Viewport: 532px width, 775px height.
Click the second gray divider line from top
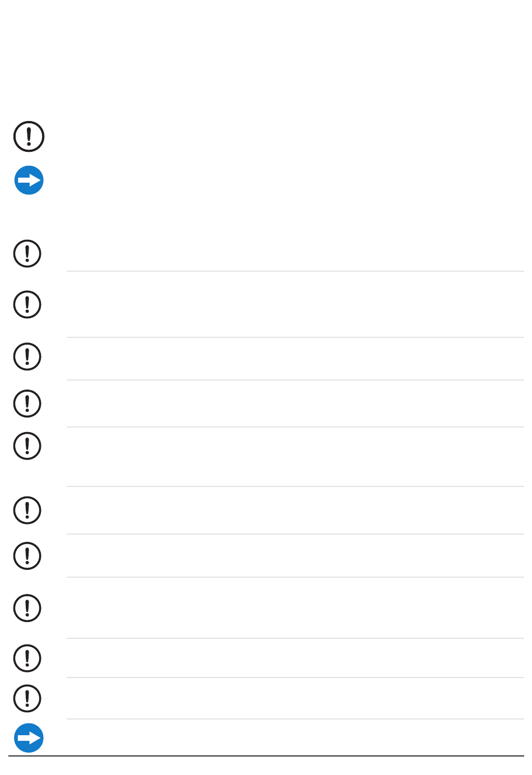coord(295,337)
